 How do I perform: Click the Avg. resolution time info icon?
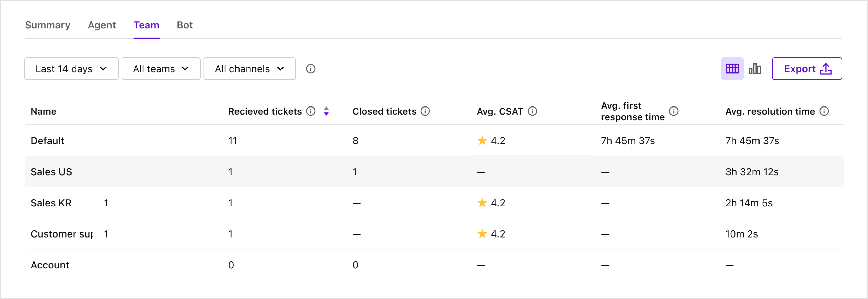(x=825, y=111)
